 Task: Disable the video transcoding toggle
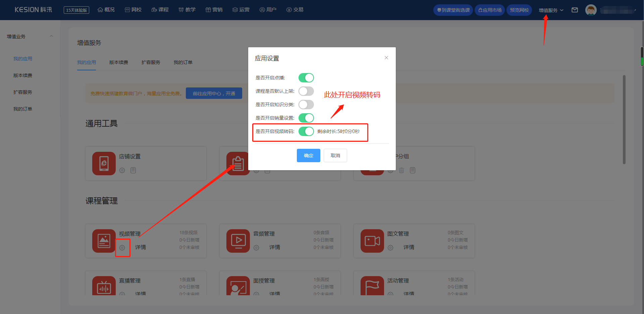[306, 131]
